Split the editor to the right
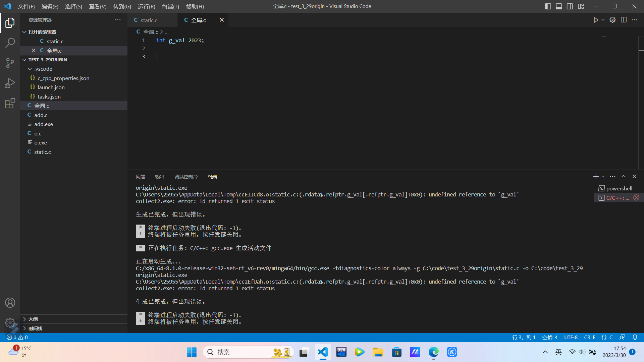The width and height of the screenshot is (644, 362). tap(624, 20)
